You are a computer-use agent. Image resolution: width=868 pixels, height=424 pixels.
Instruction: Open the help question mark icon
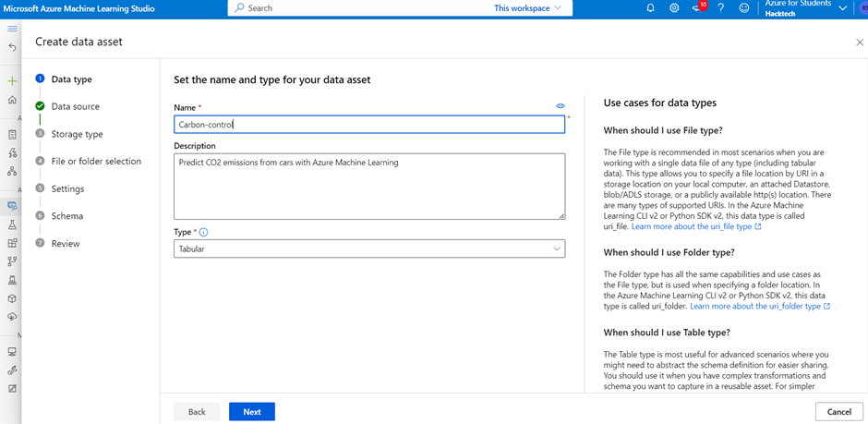pos(721,8)
